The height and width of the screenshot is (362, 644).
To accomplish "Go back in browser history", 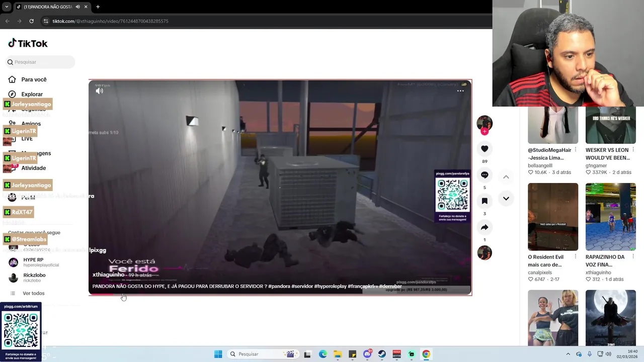I will 7,21.
